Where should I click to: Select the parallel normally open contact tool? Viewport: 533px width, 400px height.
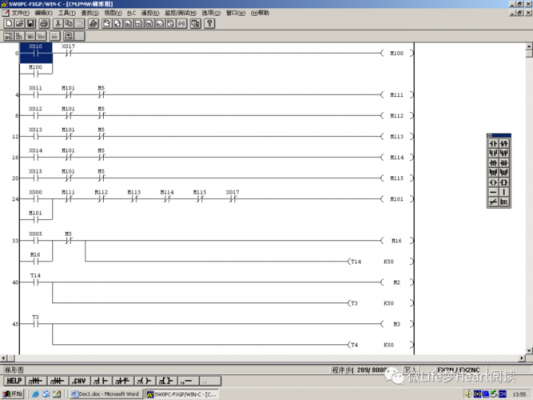click(x=493, y=153)
